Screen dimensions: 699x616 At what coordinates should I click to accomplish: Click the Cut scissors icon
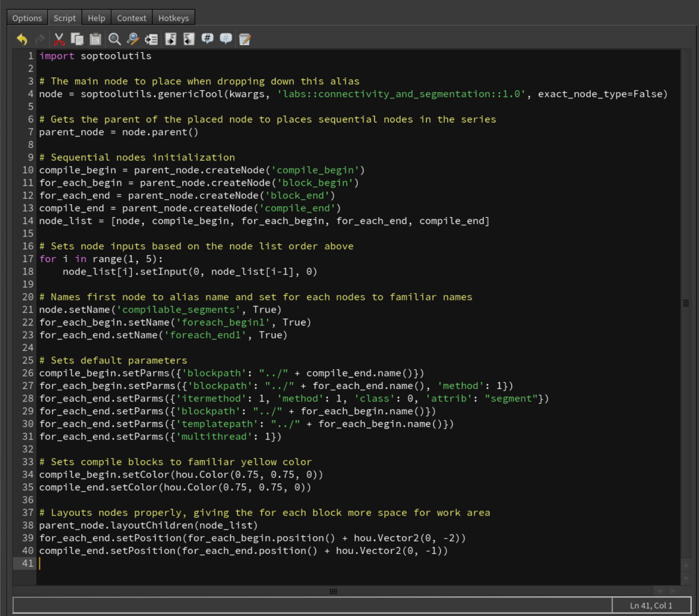(x=59, y=39)
